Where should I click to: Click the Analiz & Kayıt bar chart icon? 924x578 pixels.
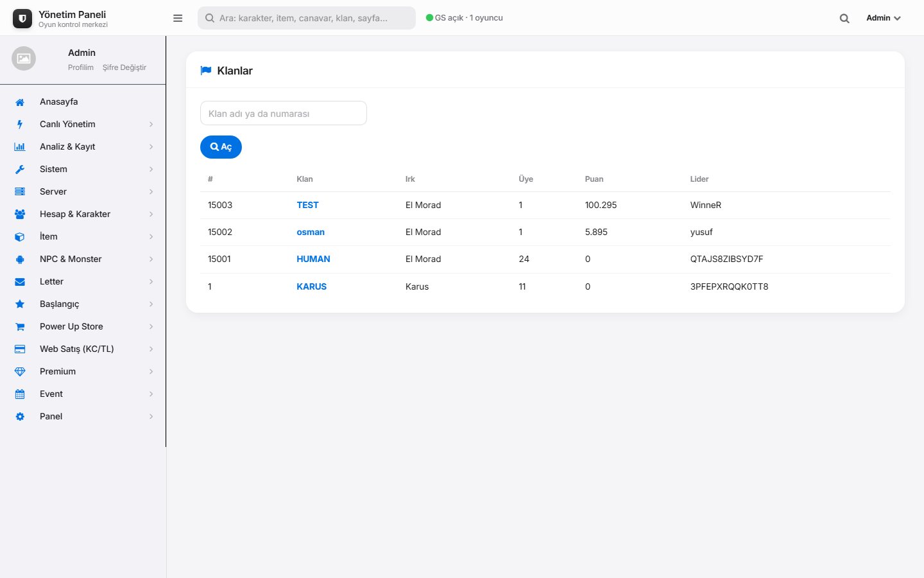pyautogui.click(x=20, y=147)
